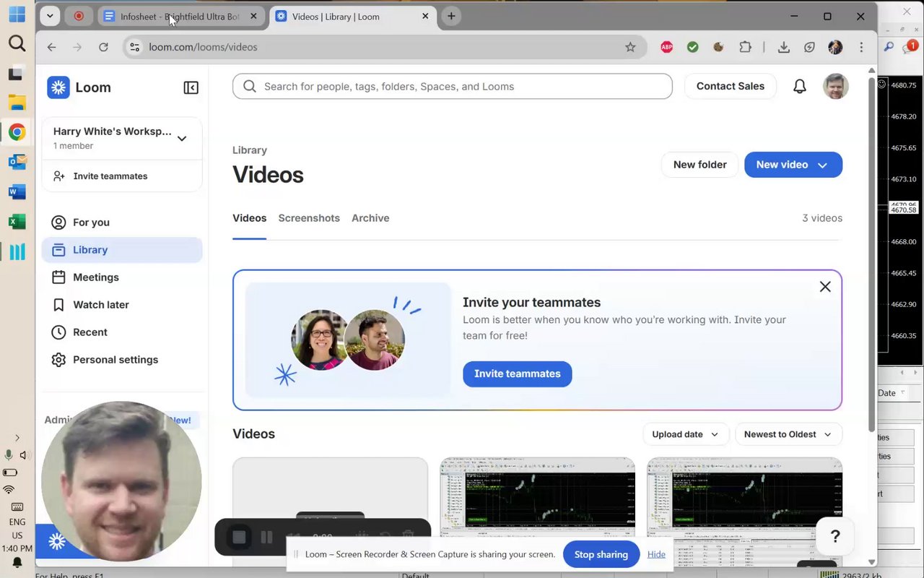Open the Chrome Extensions puzzle menu

click(x=745, y=47)
